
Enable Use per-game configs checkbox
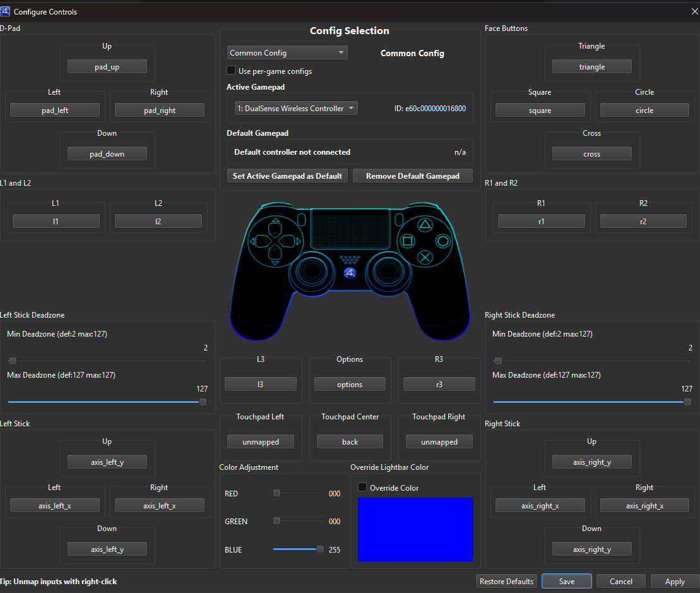pyautogui.click(x=231, y=71)
